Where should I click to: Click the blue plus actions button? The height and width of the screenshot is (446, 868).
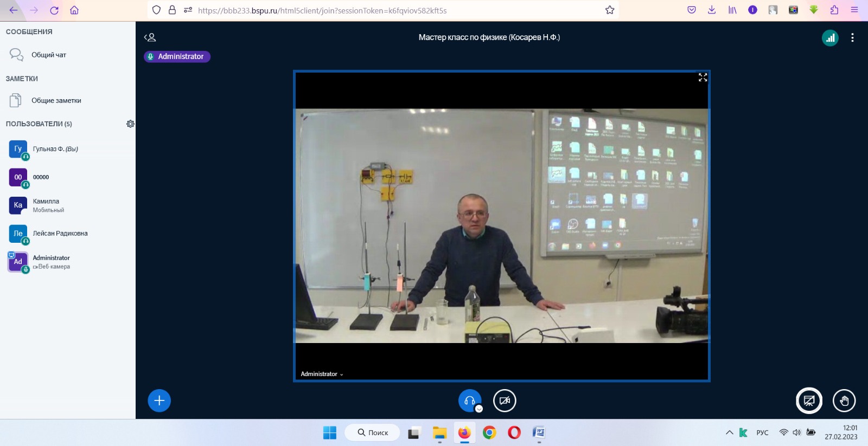159,400
